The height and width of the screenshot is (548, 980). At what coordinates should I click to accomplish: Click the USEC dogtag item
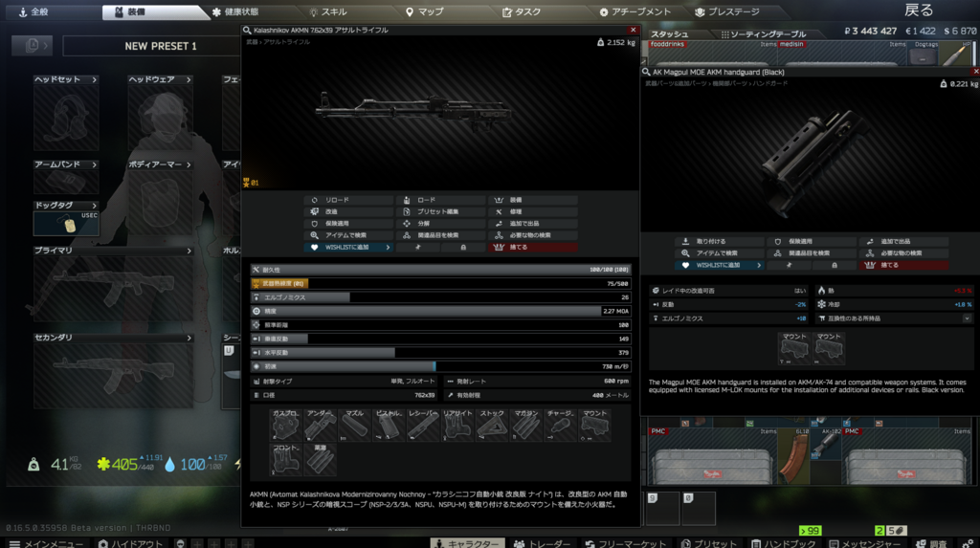click(x=66, y=224)
